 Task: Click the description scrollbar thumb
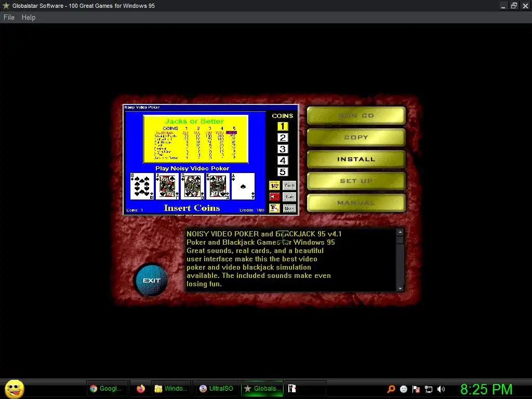pos(401,240)
